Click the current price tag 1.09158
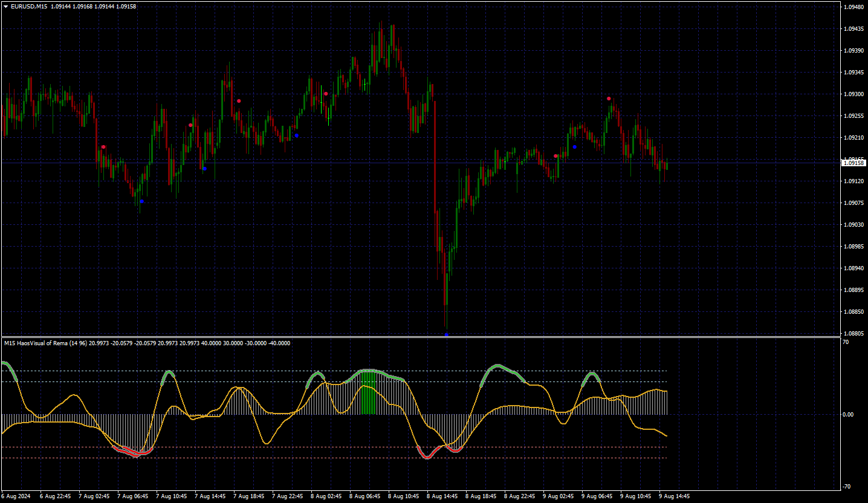 coord(853,163)
